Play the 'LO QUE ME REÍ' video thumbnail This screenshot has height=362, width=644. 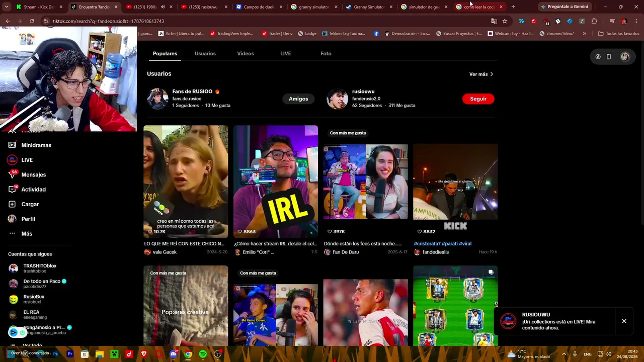pyautogui.click(x=186, y=182)
